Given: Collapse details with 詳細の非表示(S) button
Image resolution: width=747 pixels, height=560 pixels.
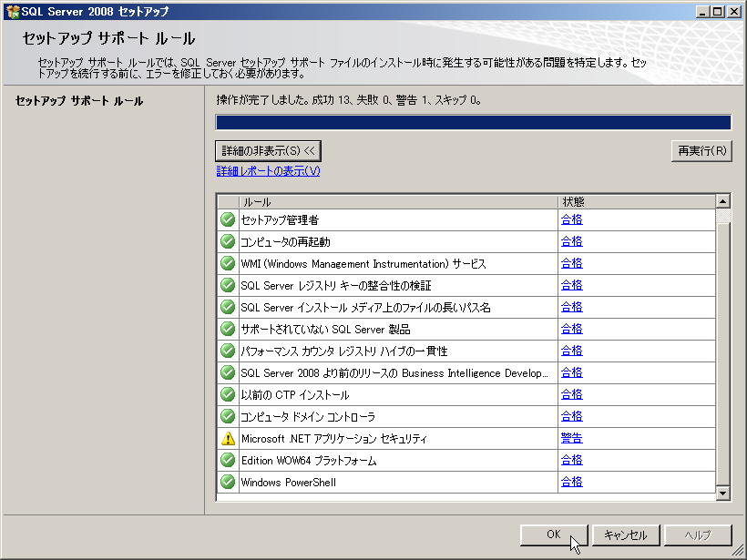Looking at the screenshot, I should point(268,151).
